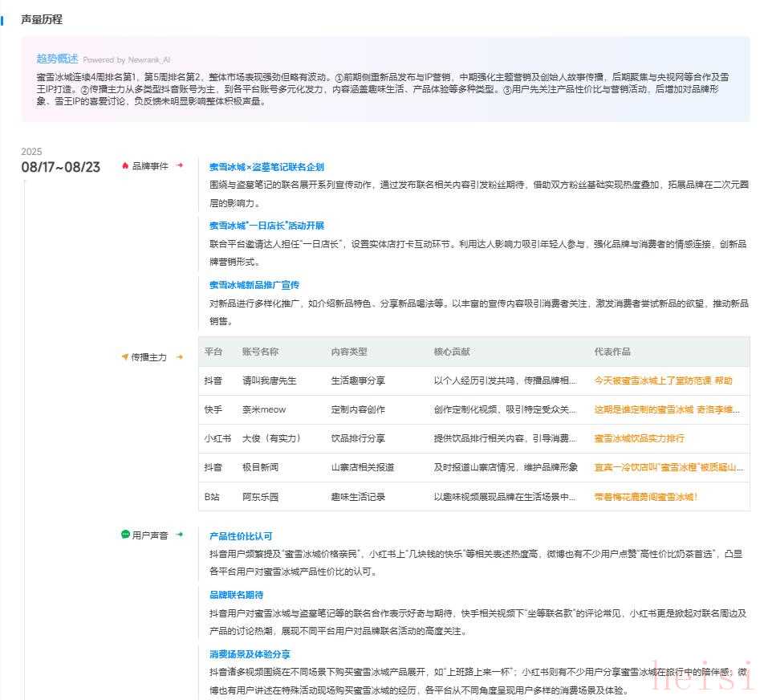Click the flame icon beside 品牌事件

[x=125, y=166]
